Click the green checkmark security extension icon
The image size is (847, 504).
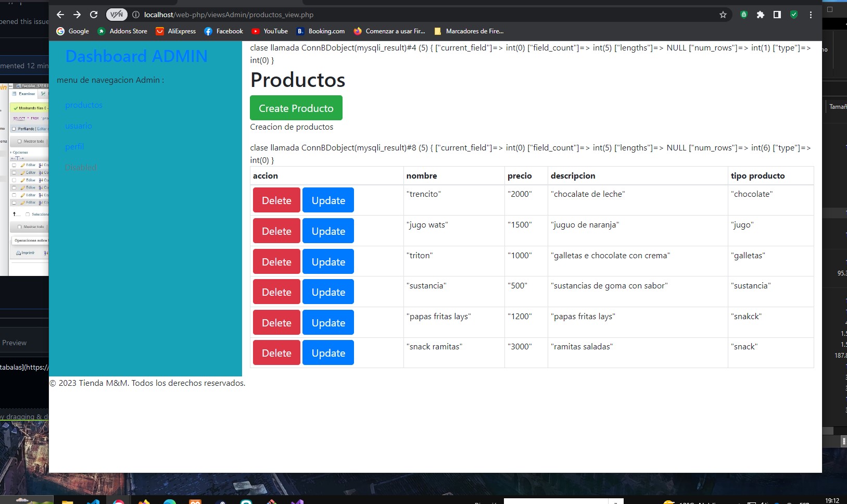794,15
